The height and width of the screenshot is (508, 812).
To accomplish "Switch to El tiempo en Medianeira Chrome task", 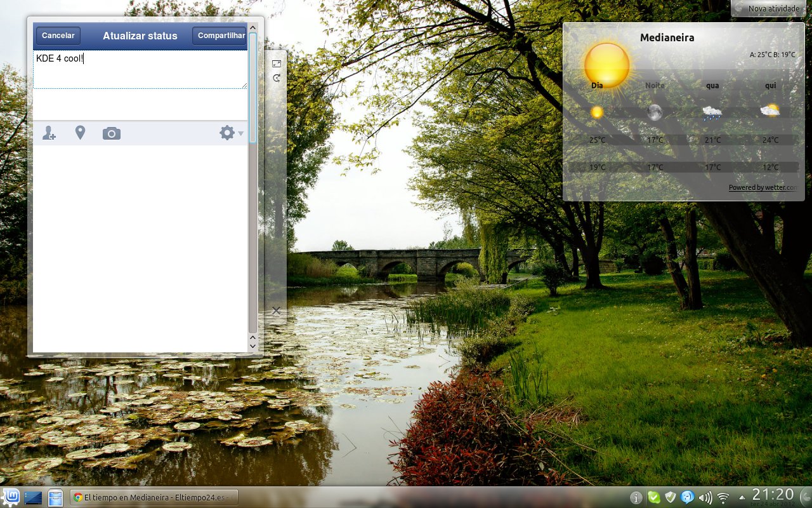I will coord(154,497).
